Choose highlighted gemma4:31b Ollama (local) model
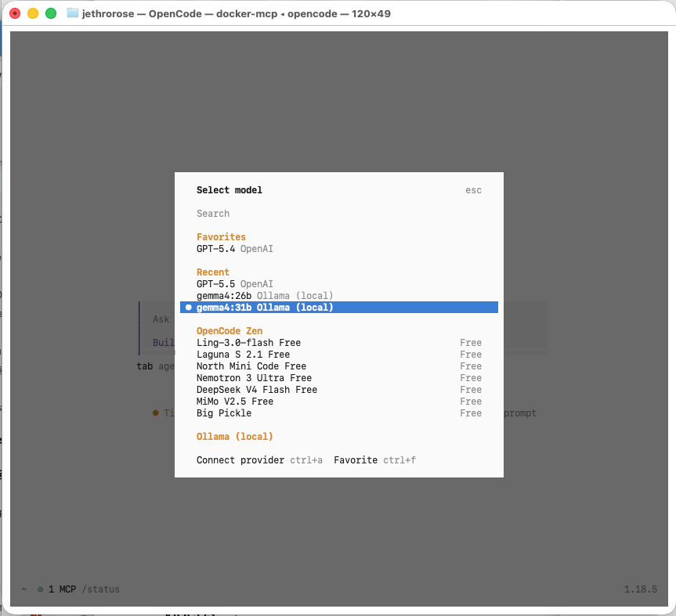The height and width of the screenshot is (616, 676). point(339,308)
